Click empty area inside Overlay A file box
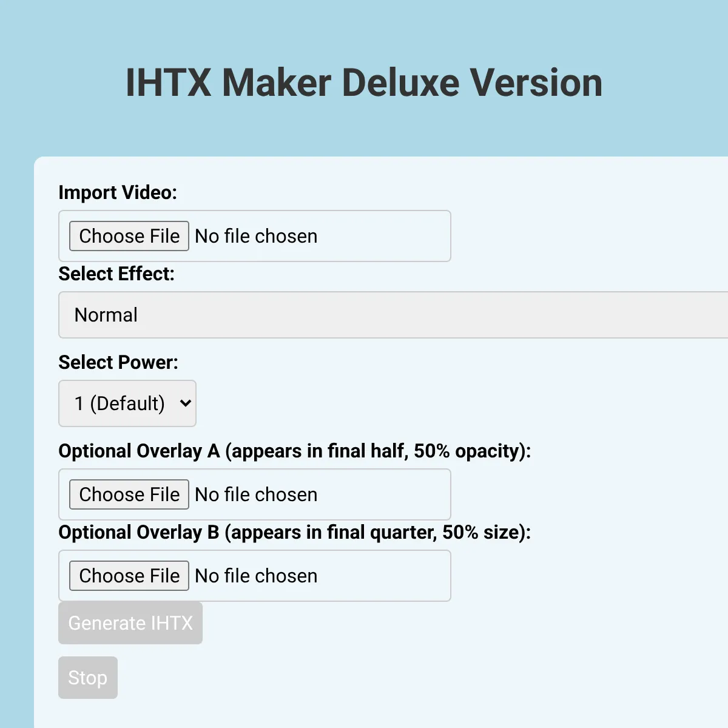 [x=383, y=494]
